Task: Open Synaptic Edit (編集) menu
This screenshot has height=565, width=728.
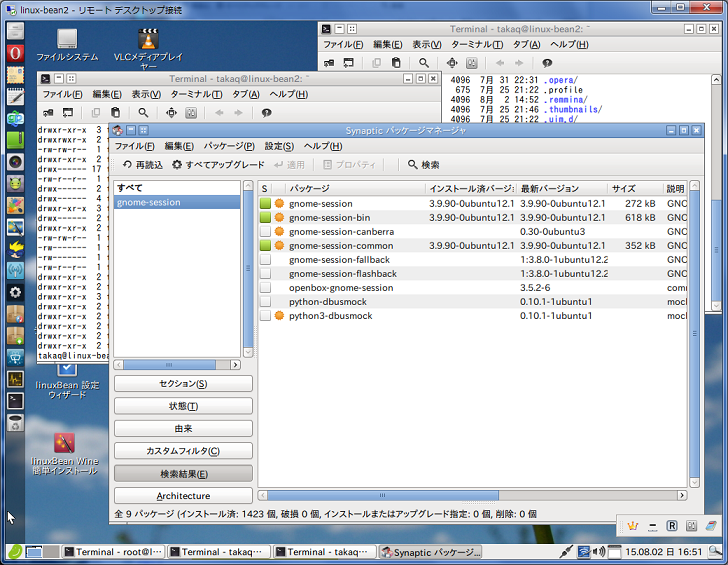Action: pyautogui.click(x=179, y=146)
